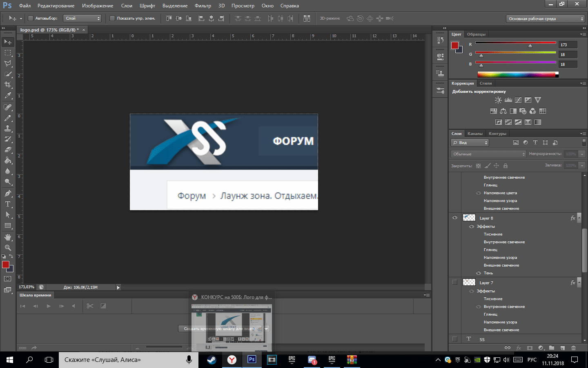Open Основная рабочая среда workspace dropdown
The width and height of the screenshot is (588, 368).
click(x=546, y=19)
